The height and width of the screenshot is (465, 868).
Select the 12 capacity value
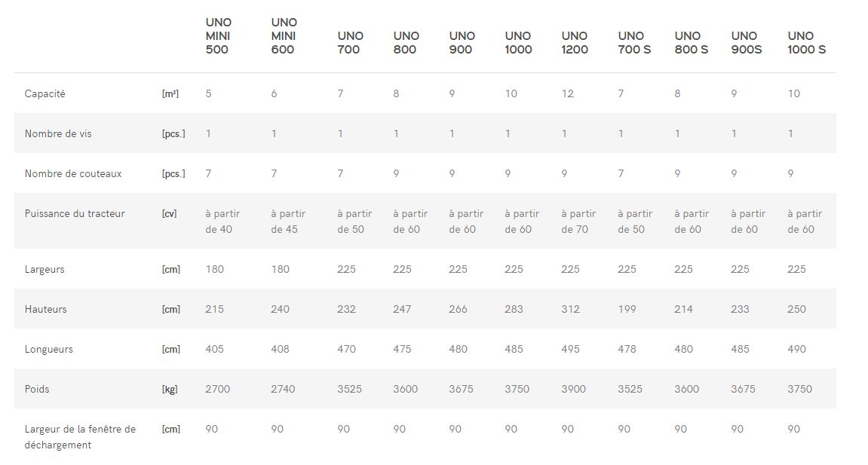coord(567,94)
